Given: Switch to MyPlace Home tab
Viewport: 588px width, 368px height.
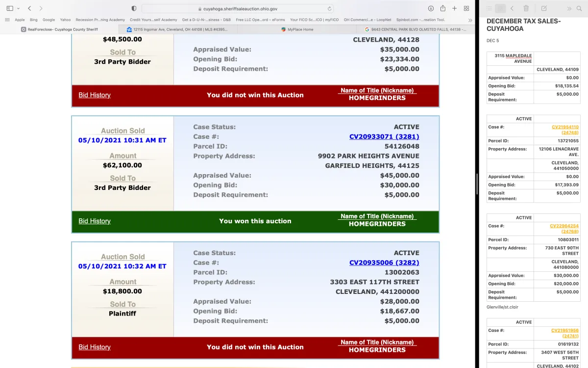Looking at the screenshot, I should point(296,29).
